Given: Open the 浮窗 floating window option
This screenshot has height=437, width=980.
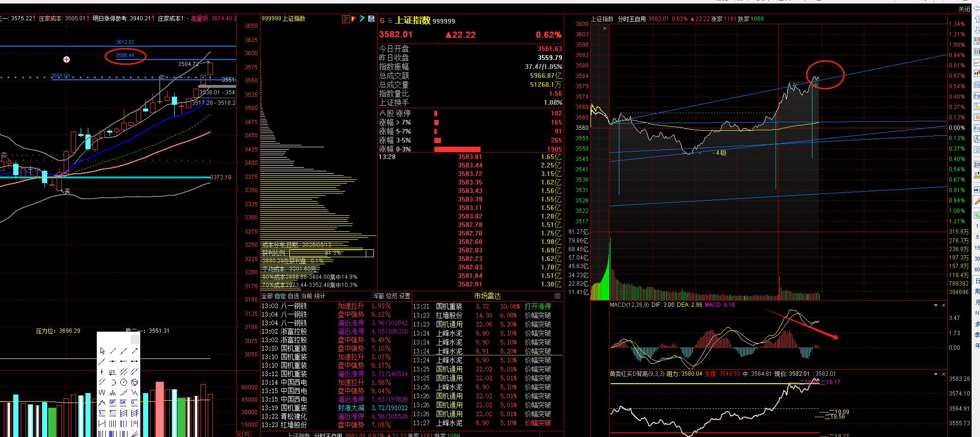Looking at the screenshot, I should [x=378, y=296].
